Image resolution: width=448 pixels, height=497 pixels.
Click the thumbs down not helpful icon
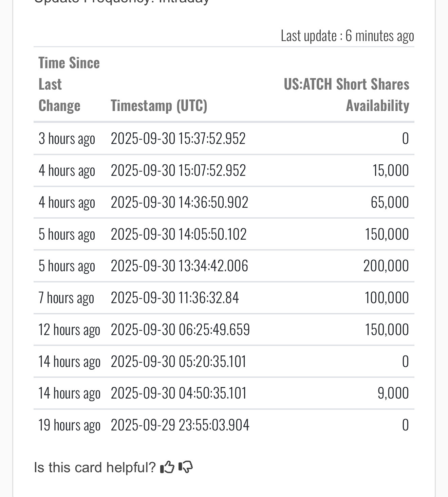pyautogui.click(x=186, y=467)
